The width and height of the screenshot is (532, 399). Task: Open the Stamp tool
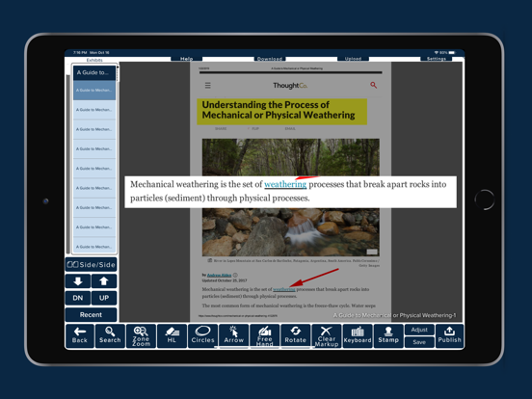(388, 335)
